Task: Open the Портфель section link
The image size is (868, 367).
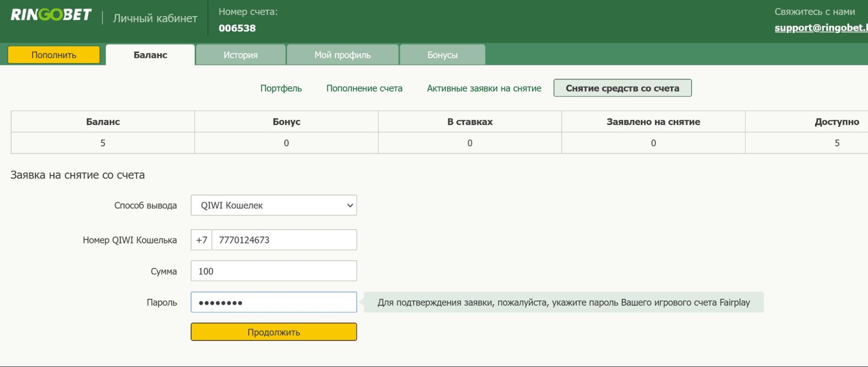Action: click(x=281, y=88)
